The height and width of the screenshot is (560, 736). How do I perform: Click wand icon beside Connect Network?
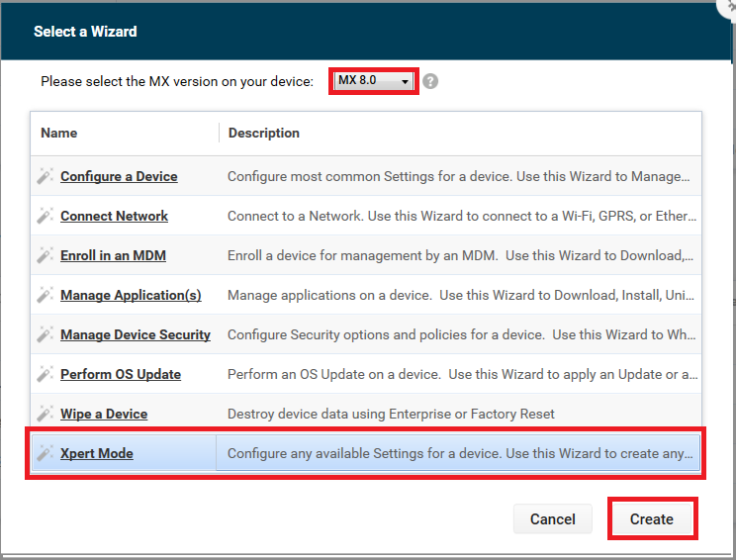pos(46,216)
